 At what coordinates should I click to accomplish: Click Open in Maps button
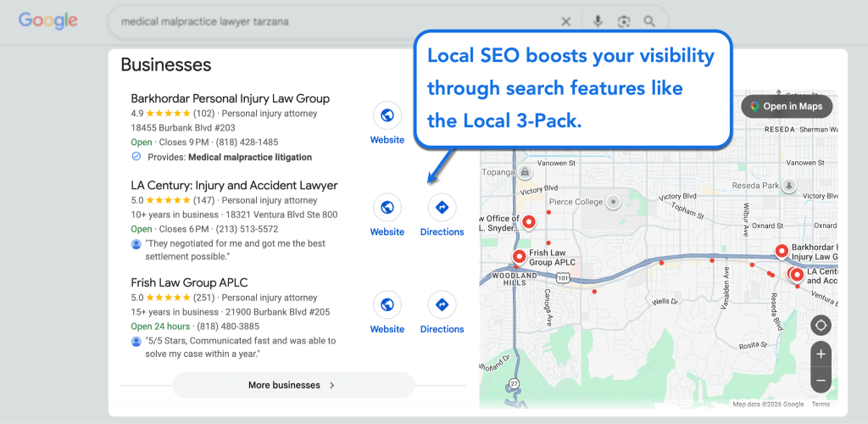click(x=787, y=106)
